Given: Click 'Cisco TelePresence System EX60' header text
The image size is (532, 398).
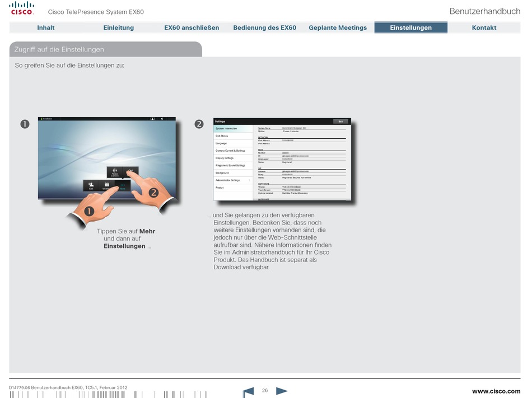Looking at the screenshot, I should point(96,12).
